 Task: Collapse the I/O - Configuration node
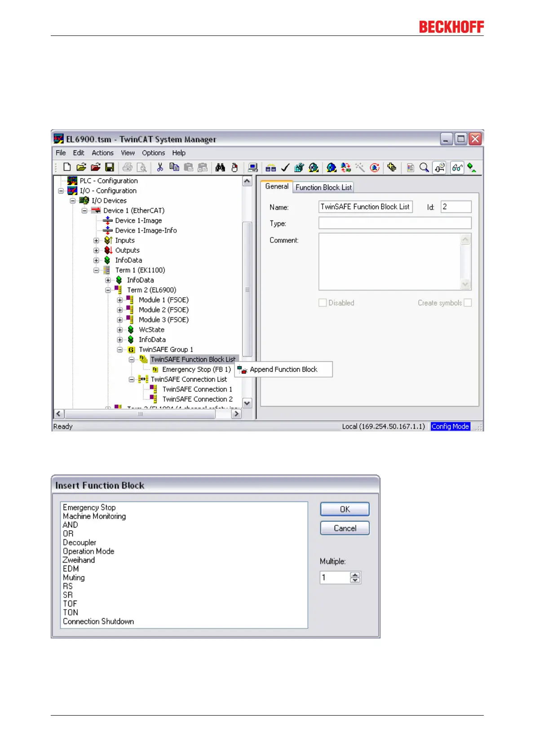pos(61,191)
